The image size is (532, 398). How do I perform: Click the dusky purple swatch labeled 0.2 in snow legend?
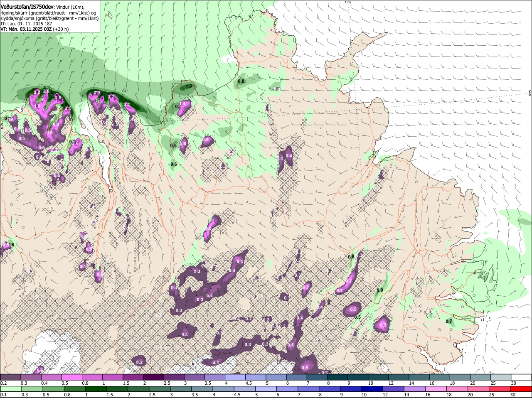click(x=10, y=377)
